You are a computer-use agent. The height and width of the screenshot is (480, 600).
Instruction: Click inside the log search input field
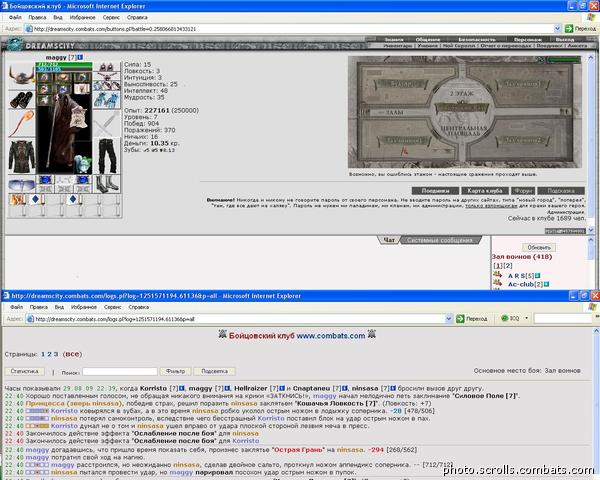click(x=120, y=371)
